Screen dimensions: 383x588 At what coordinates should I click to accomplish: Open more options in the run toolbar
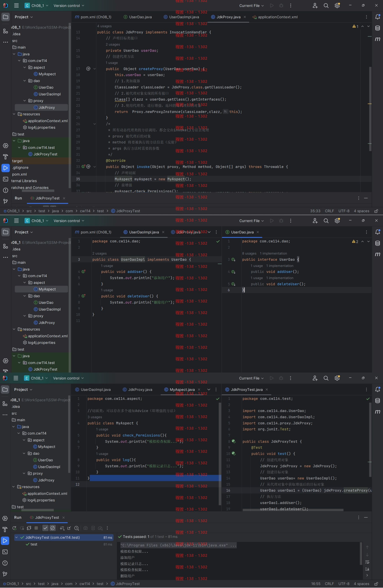[x=107, y=528]
